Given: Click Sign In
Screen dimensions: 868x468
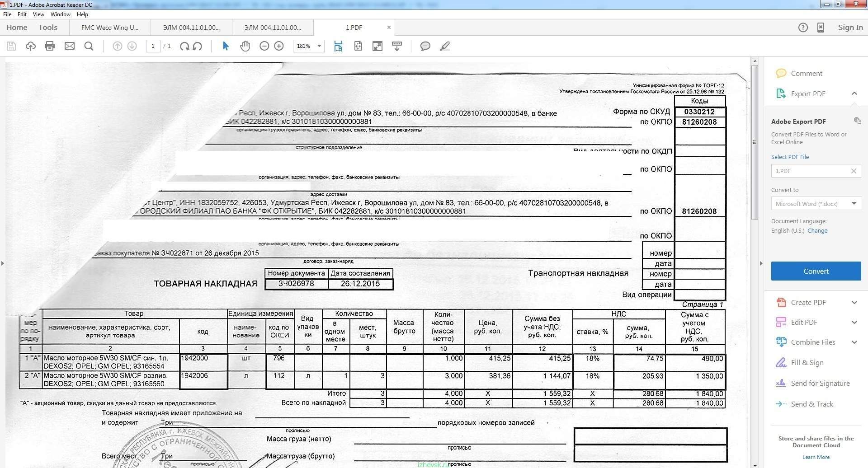Looking at the screenshot, I should pos(850,28).
